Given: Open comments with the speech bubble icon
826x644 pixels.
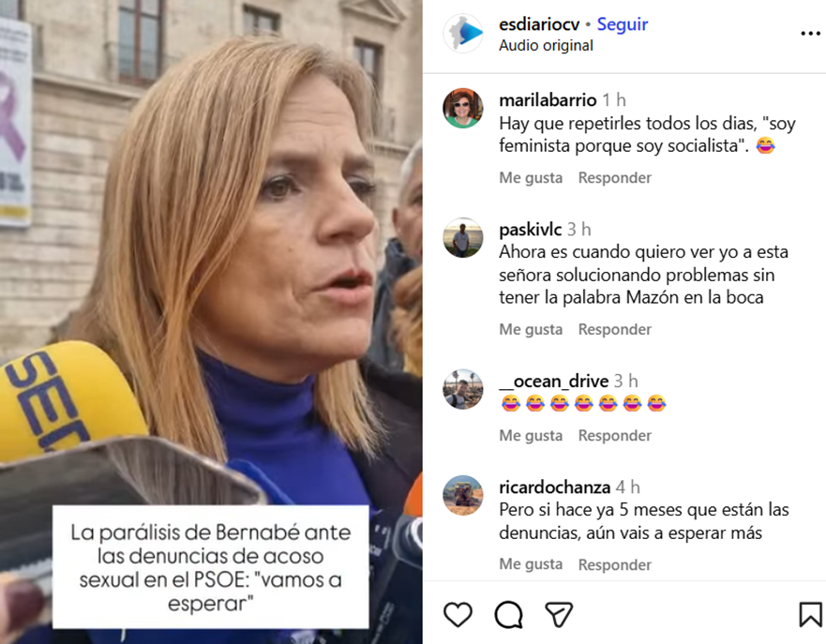Looking at the screenshot, I should [x=508, y=615].
